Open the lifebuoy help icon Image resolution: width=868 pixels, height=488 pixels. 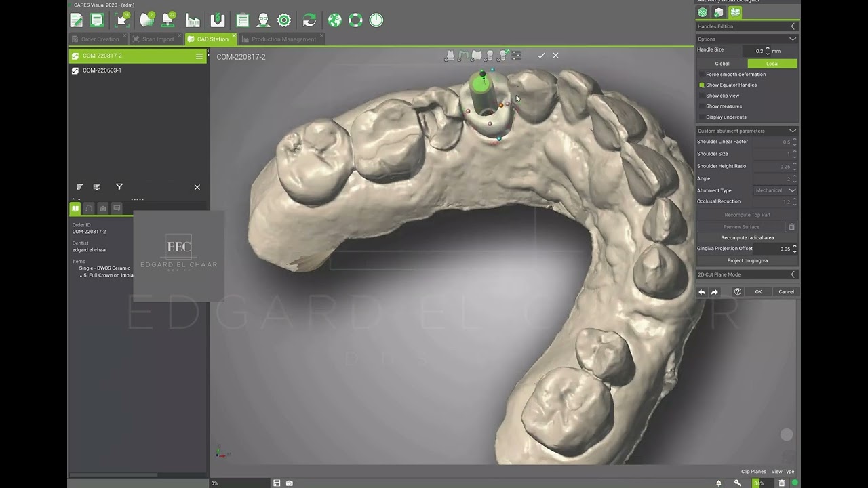355,20
